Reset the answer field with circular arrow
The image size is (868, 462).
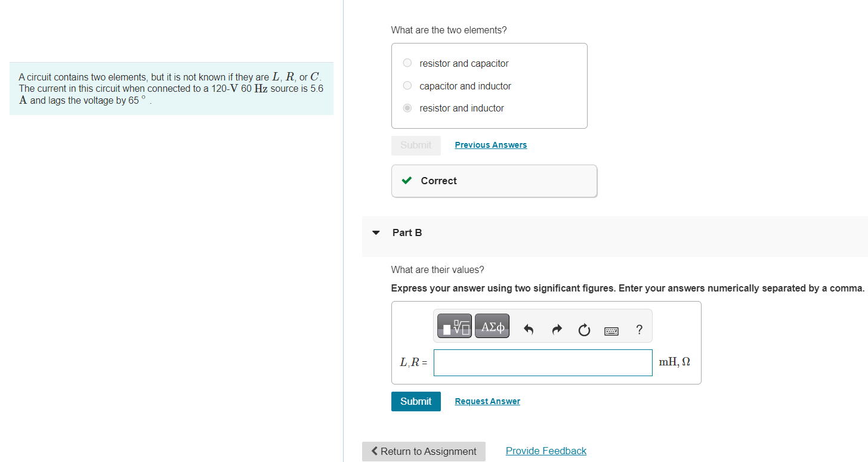[583, 329]
